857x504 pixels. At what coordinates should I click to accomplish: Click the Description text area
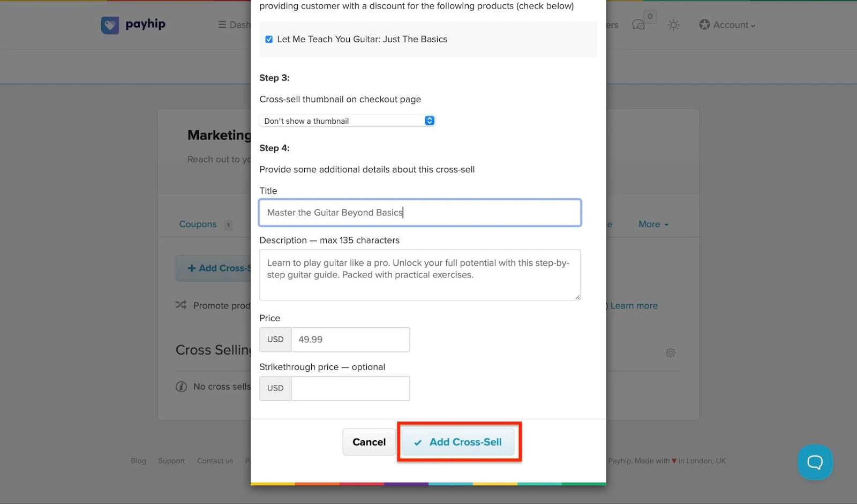tap(420, 275)
